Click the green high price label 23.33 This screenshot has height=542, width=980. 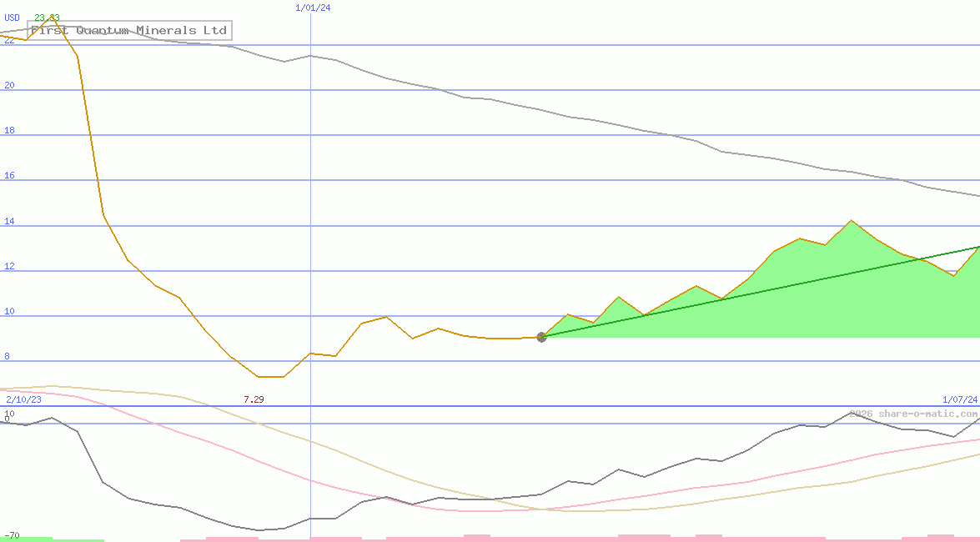pos(48,18)
